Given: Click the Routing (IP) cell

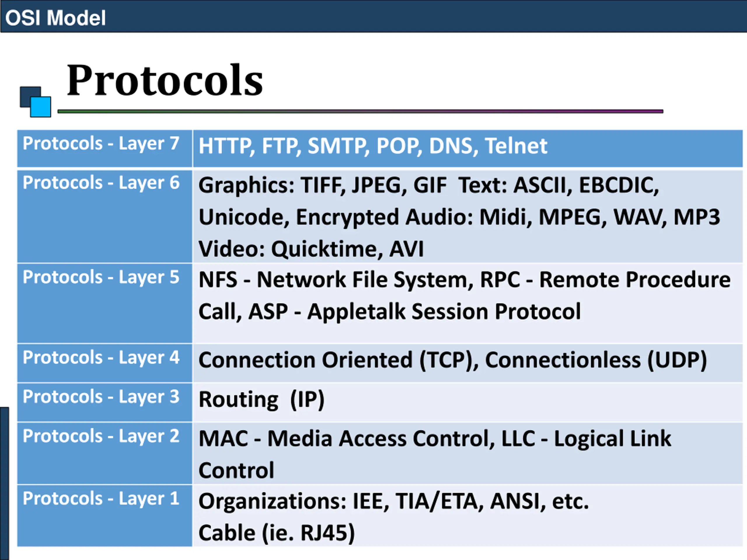Looking at the screenshot, I should point(467,402).
